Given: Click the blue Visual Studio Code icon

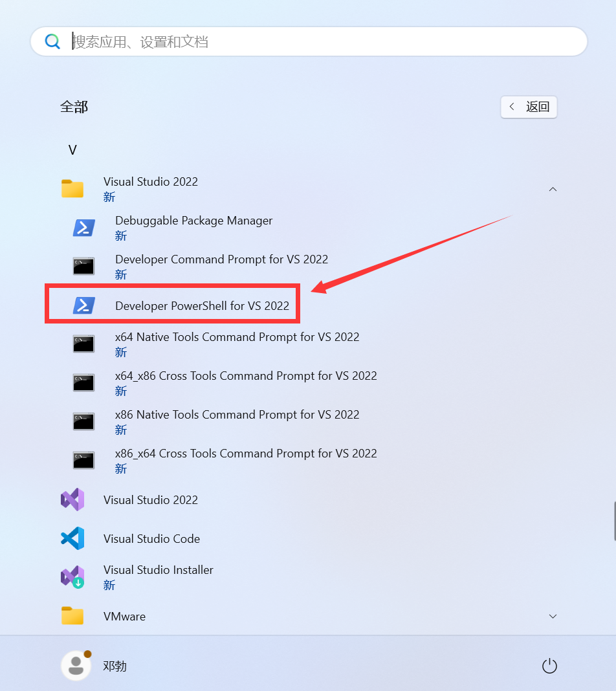Looking at the screenshot, I should 72,538.
